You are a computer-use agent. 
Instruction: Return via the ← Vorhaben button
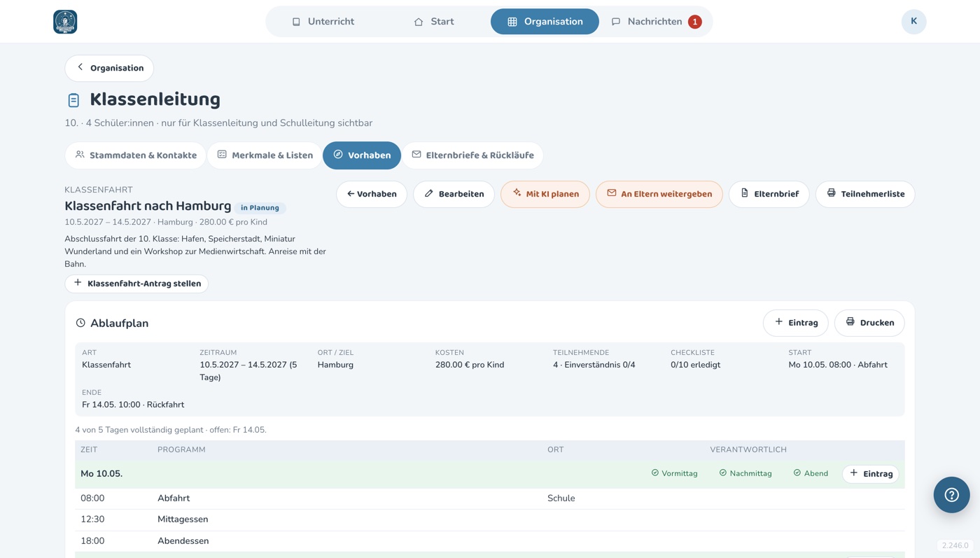(372, 194)
